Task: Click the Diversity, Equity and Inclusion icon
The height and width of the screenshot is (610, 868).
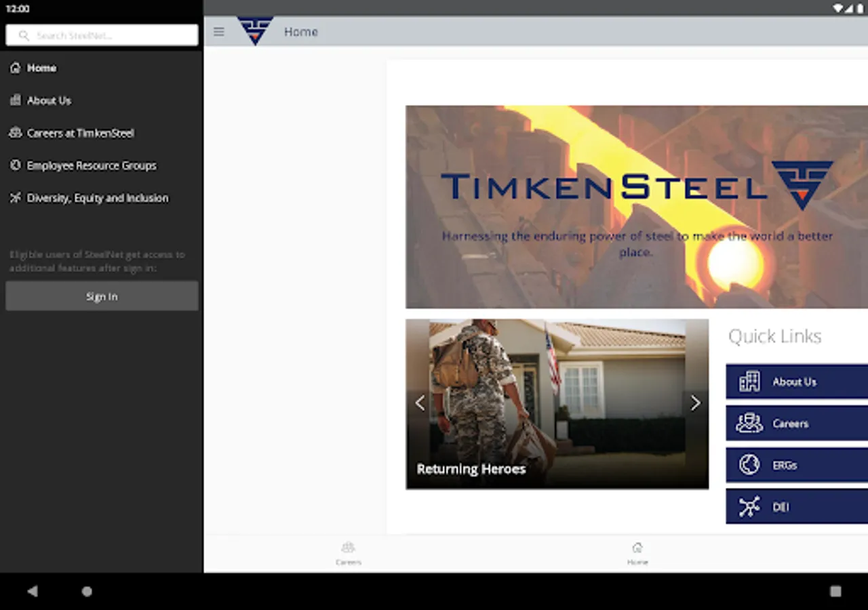Action: [x=15, y=198]
